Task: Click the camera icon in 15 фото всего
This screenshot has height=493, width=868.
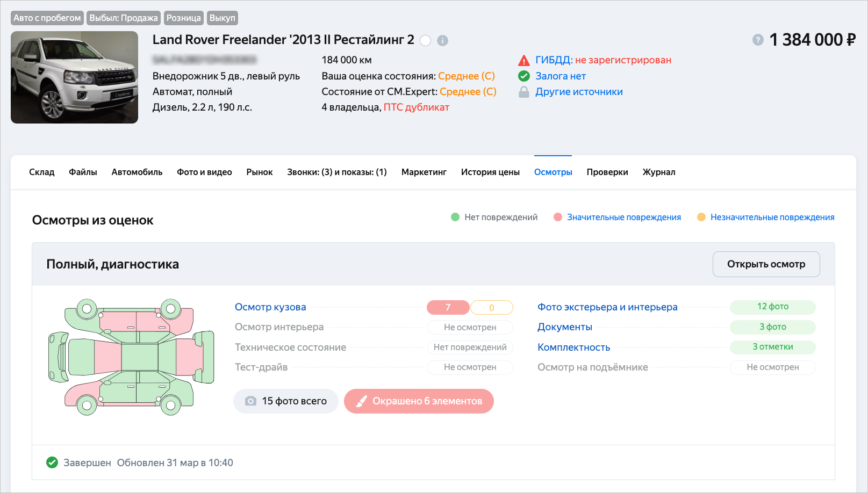Action: tap(250, 401)
